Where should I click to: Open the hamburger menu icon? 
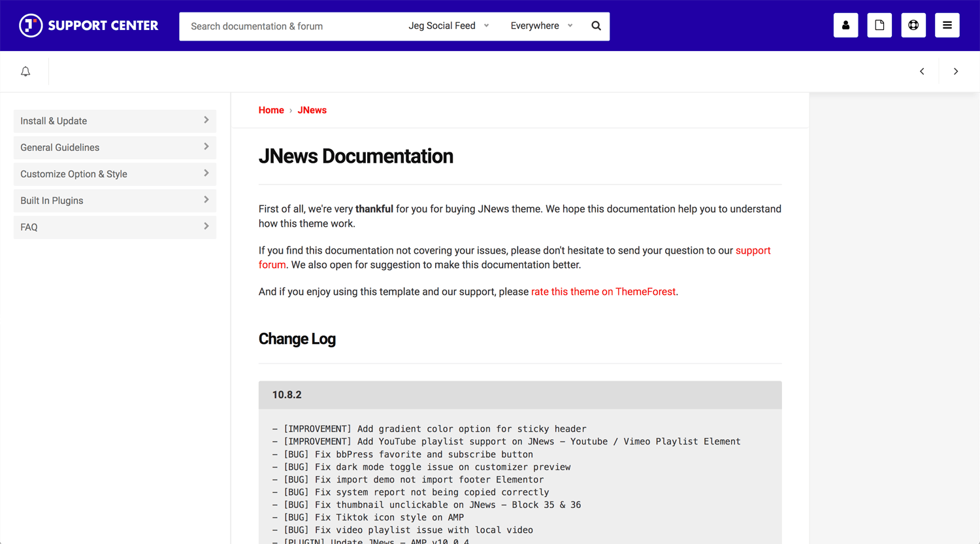pyautogui.click(x=947, y=25)
